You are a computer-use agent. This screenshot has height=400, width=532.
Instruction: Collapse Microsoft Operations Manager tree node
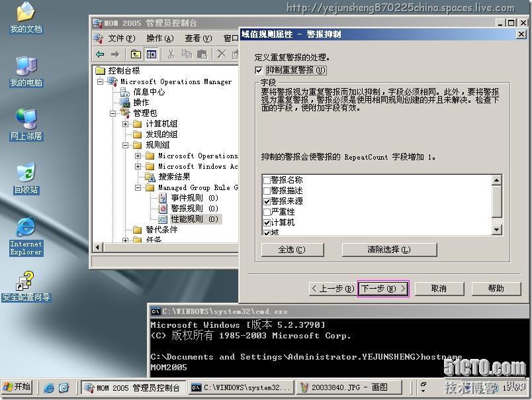tap(100, 81)
